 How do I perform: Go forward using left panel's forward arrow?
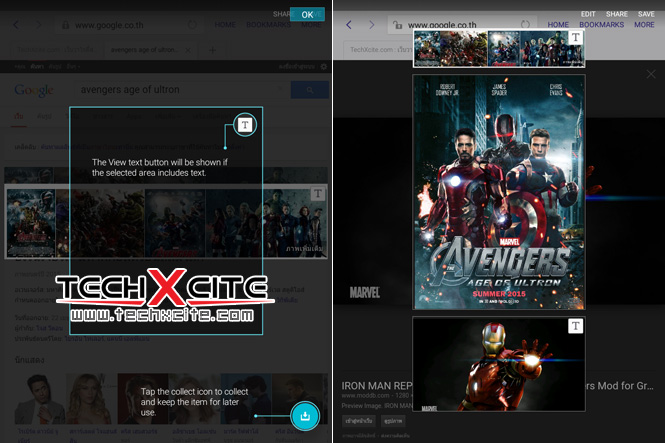tap(39, 25)
